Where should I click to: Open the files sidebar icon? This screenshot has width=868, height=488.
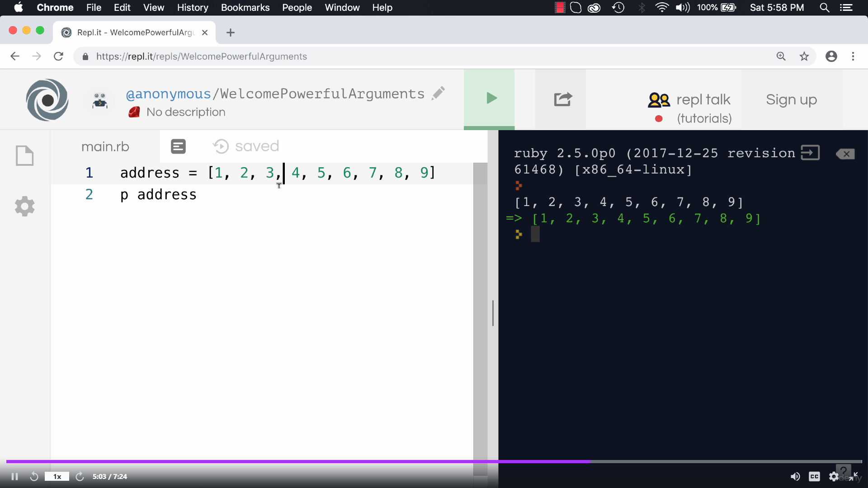pyautogui.click(x=24, y=156)
